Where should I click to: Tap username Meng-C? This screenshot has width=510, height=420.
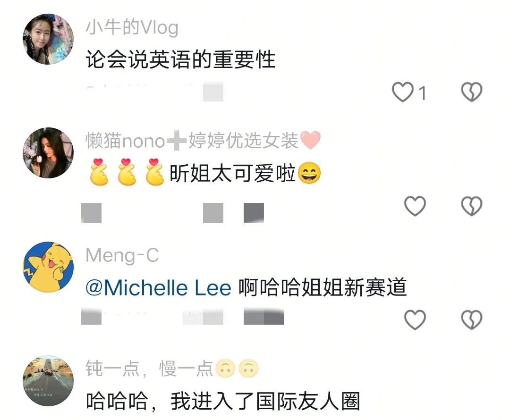point(122,255)
